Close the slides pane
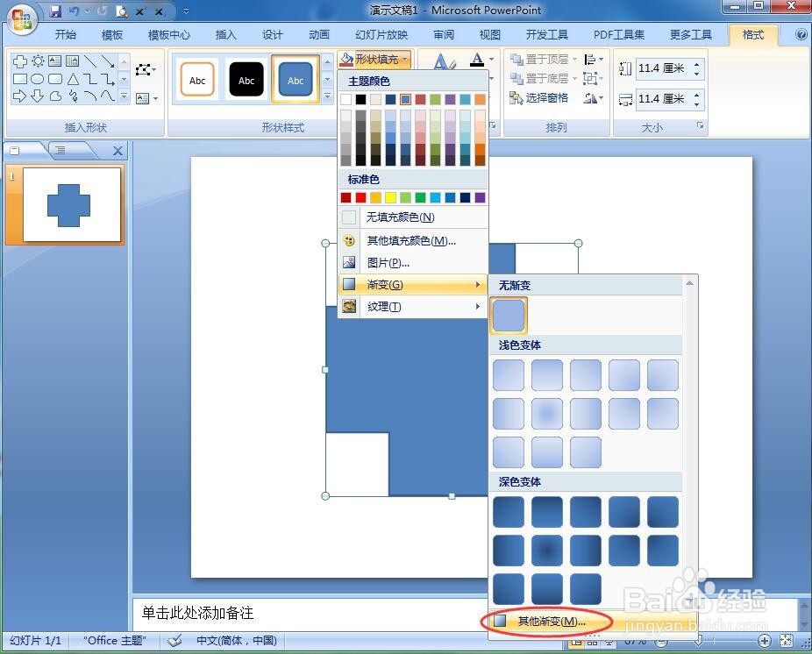The height and width of the screenshot is (654, 812). click(118, 151)
